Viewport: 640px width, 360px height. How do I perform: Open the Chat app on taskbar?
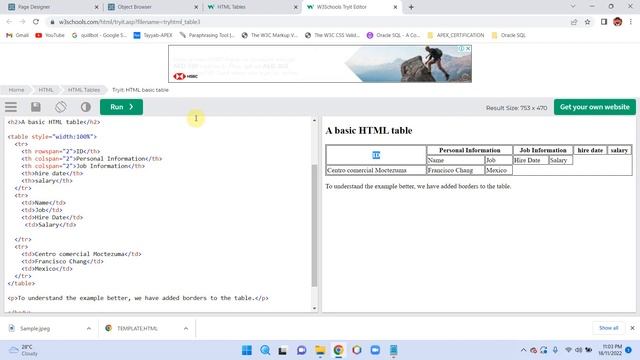[301, 350]
